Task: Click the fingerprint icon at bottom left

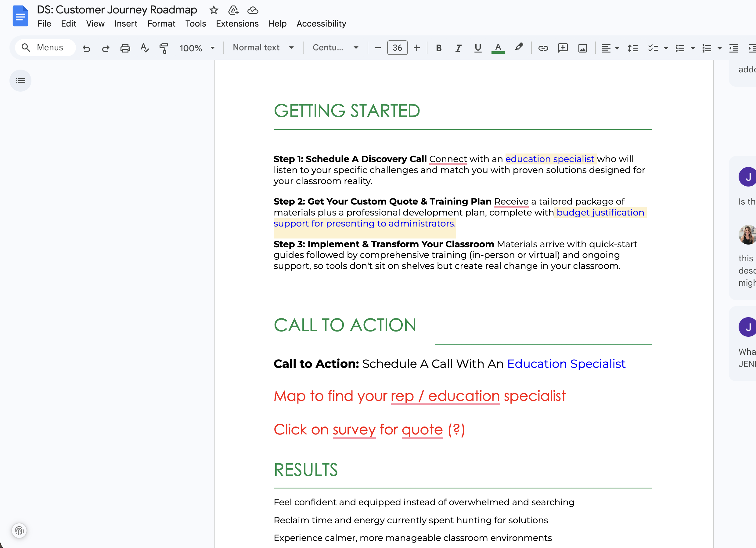Action: coord(19,530)
